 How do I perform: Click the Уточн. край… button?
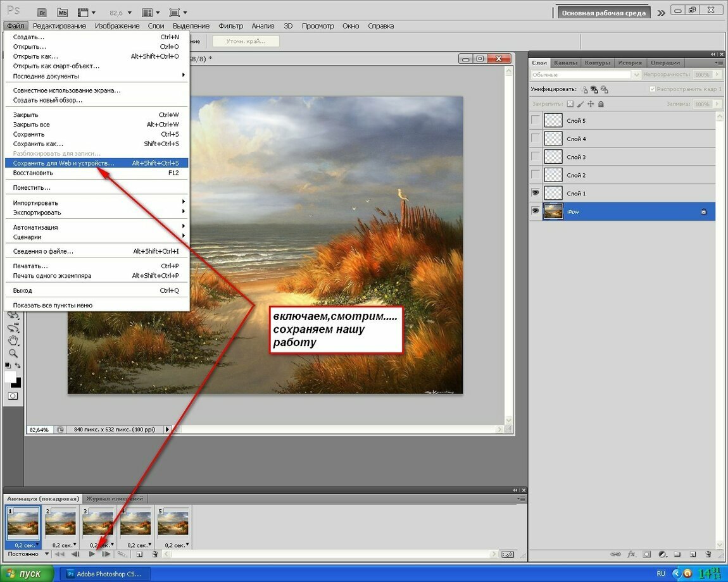pos(246,41)
